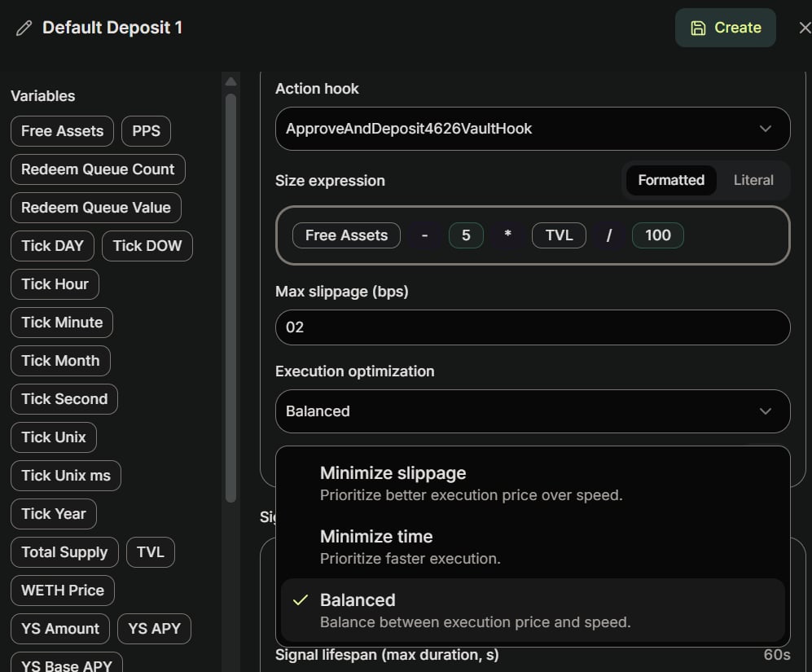Pick the Tick Second variable
The height and width of the screenshot is (672, 812).
coord(64,399)
